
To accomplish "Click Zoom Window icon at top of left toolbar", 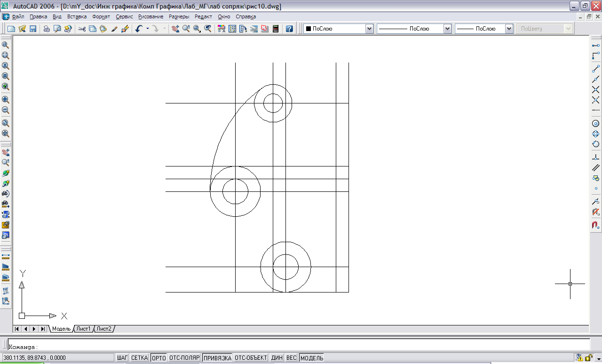I will [6, 45].
